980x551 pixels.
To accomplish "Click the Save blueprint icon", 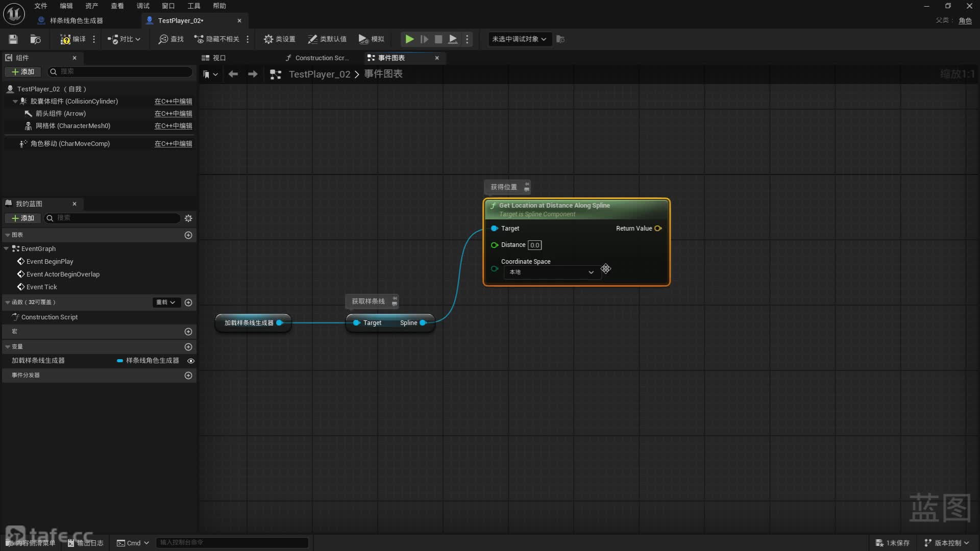I will click(x=13, y=39).
